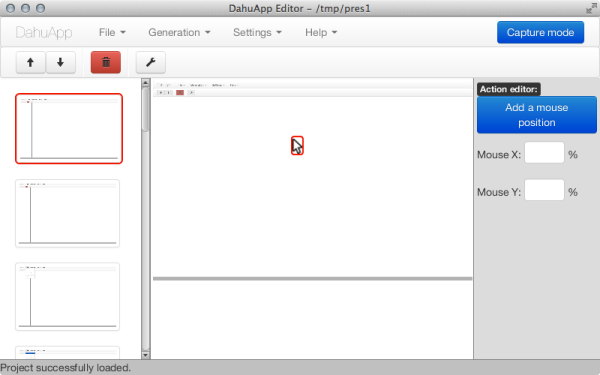Open the wrench tool settings button

151,62
